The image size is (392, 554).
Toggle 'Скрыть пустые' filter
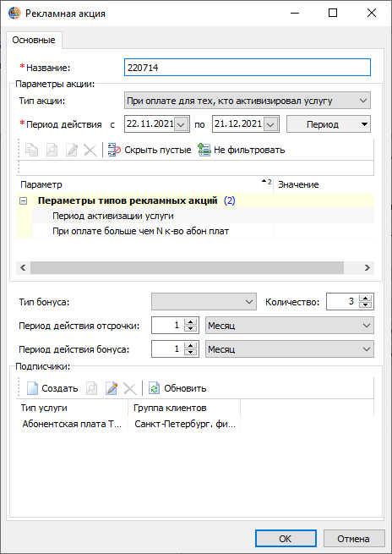click(150, 151)
